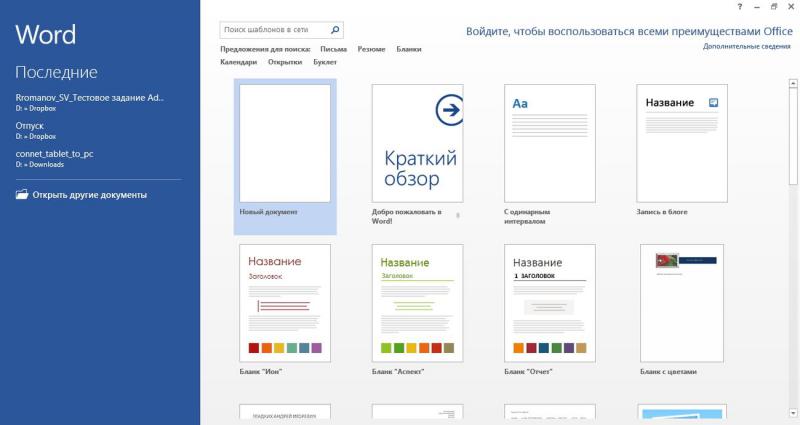The width and height of the screenshot is (800, 425).
Task: Open the 'Календари' template category
Action: 239,62
